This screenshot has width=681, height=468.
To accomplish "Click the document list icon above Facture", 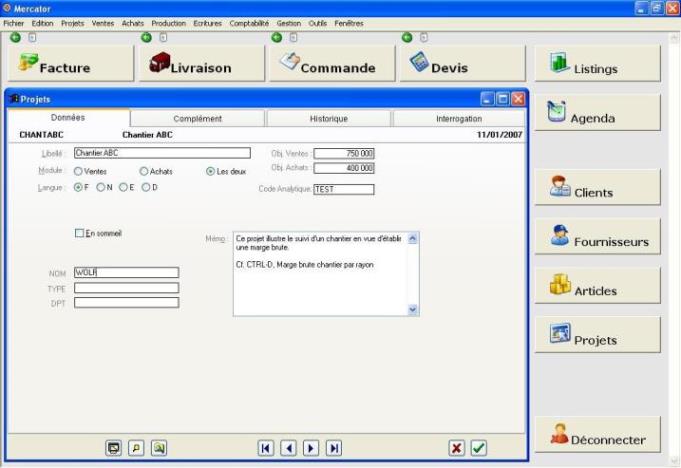I will (32, 38).
